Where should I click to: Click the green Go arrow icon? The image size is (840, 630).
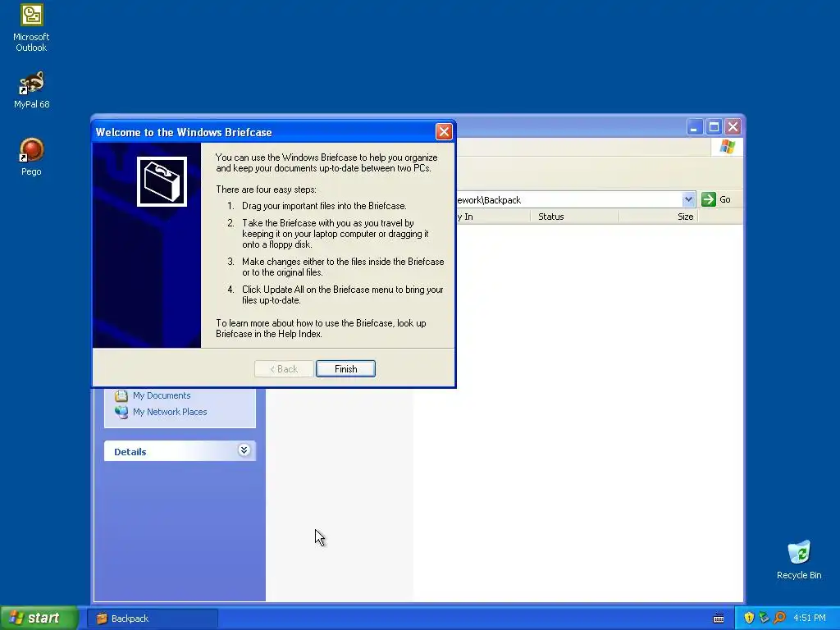tap(708, 199)
